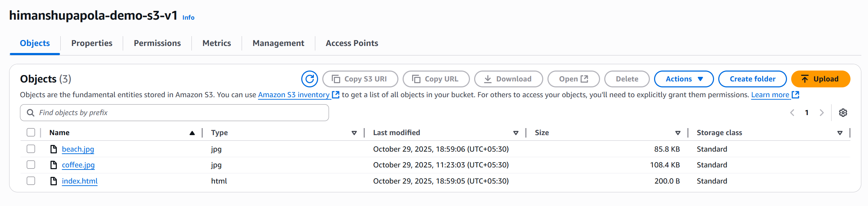Image resolution: width=868 pixels, height=206 pixels.
Task: Open the Amazon S3 inventory link
Action: point(294,95)
